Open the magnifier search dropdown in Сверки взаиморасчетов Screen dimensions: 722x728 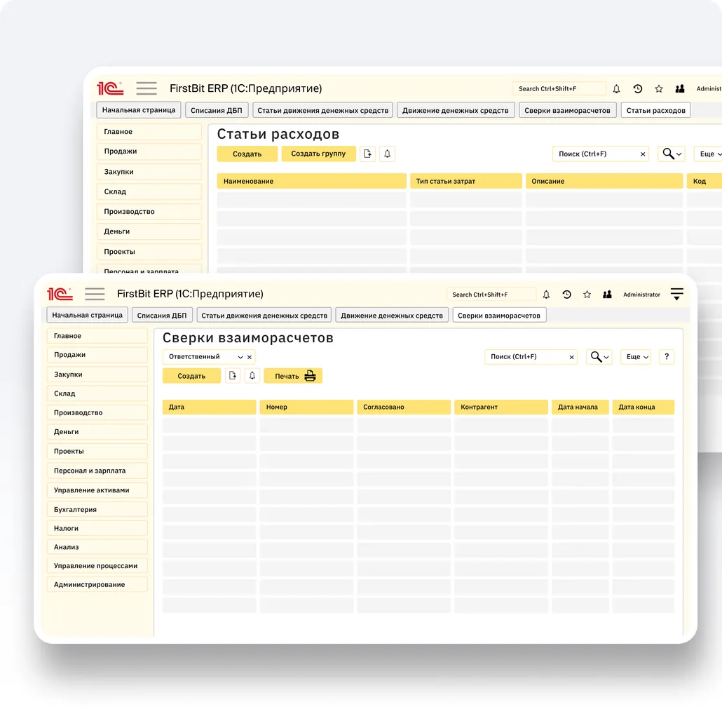pyautogui.click(x=600, y=357)
